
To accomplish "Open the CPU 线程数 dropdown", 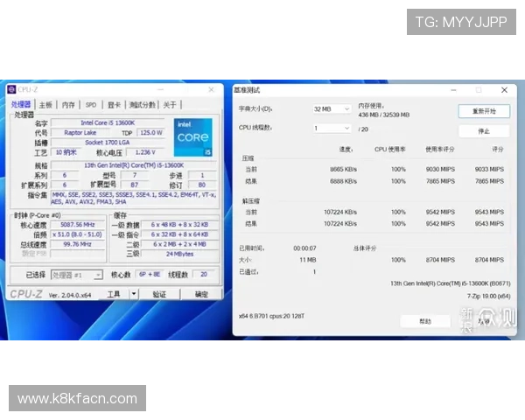I will coord(332,129).
